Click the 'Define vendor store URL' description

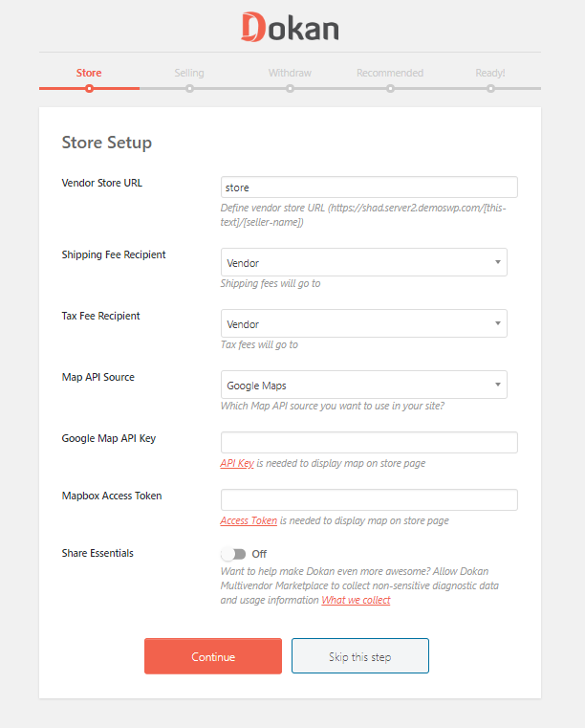click(363, 215)
